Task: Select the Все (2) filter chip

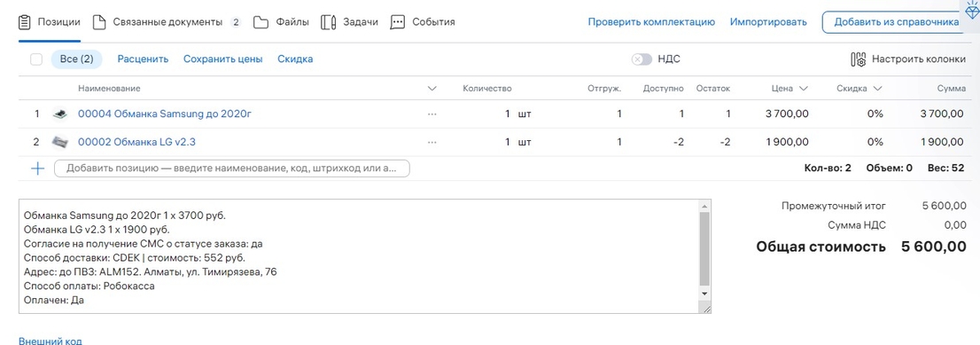Action: click(77, 59)
